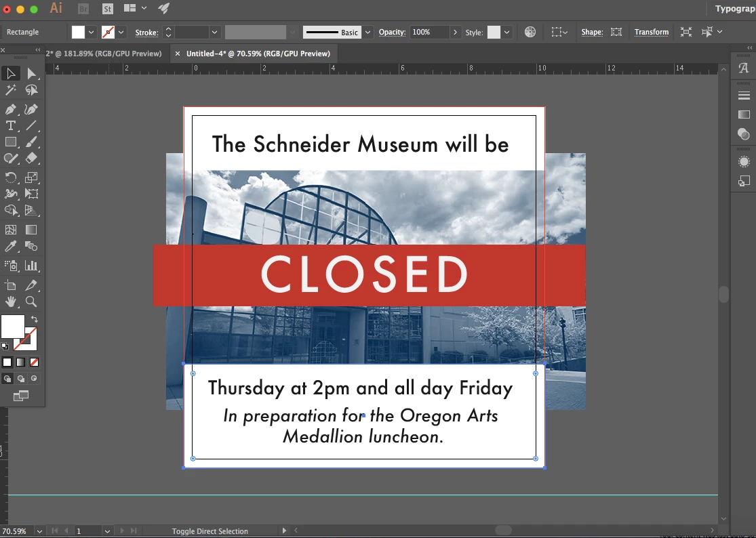Select the Zoom magnifier tool

[31, 302]
